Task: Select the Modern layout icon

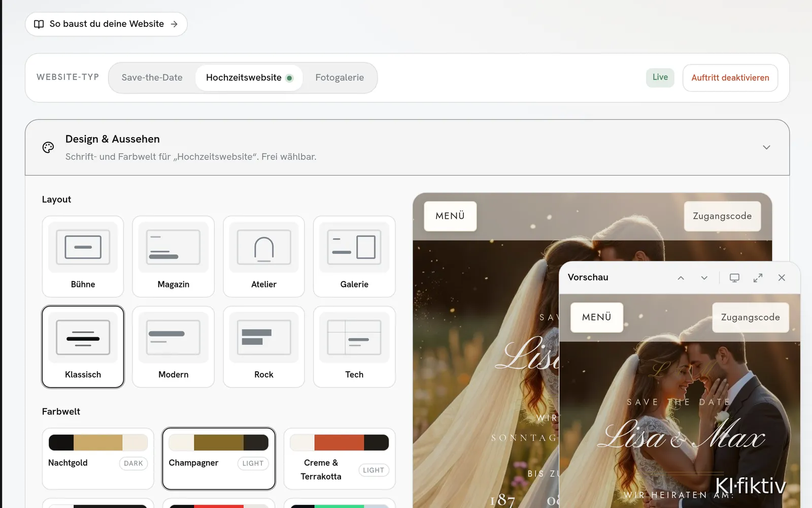Action: (x=174, y=337)
